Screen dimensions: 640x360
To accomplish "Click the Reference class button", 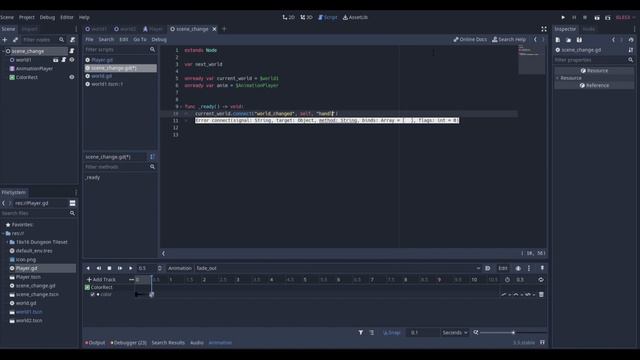I will (x=594, y=85).
